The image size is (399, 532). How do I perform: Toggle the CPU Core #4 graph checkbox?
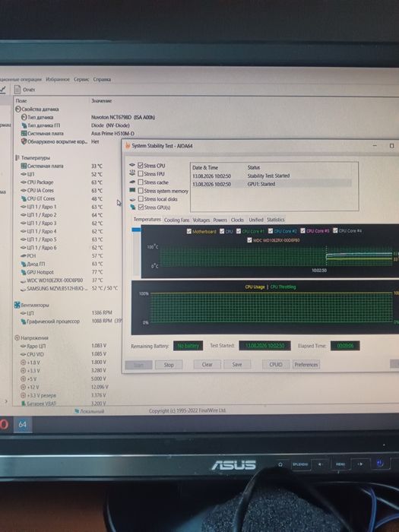pos(335,230)
